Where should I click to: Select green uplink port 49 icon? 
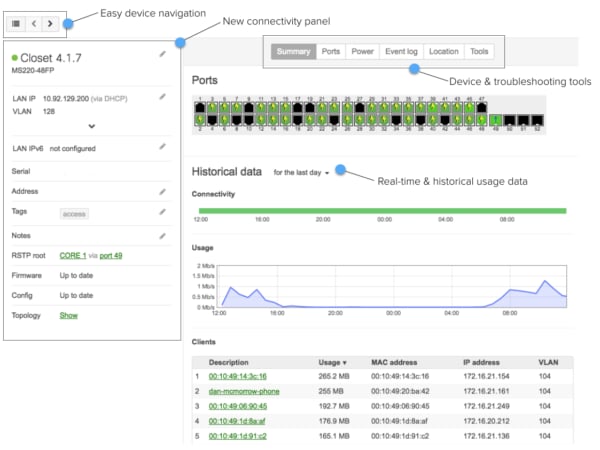(496, 120)
